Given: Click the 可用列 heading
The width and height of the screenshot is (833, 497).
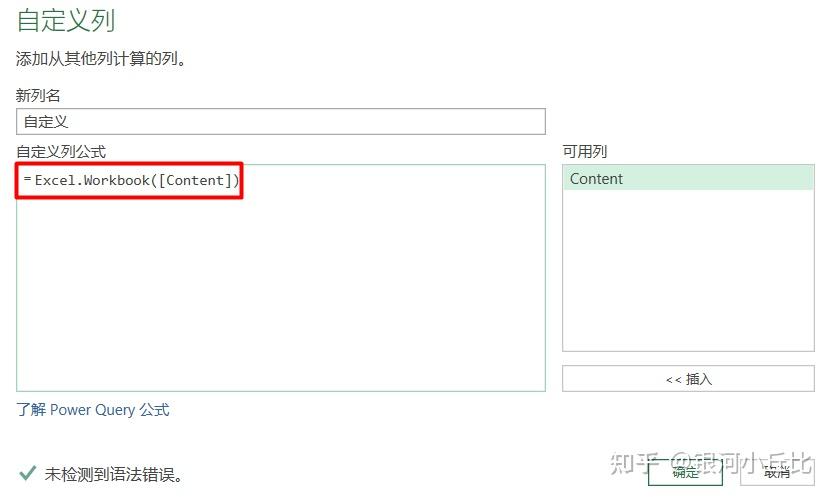Looking at the screenshot, I should tap(585, 152).
